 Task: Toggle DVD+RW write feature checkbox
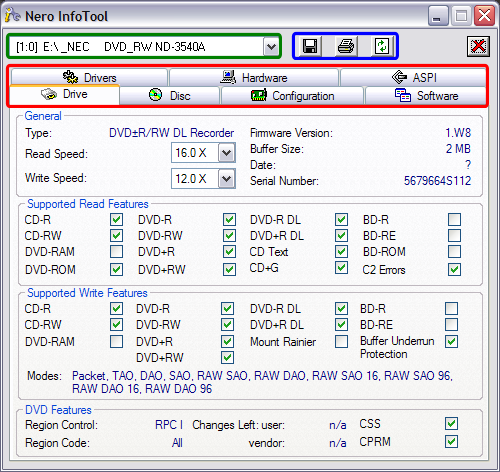(227, 358)
